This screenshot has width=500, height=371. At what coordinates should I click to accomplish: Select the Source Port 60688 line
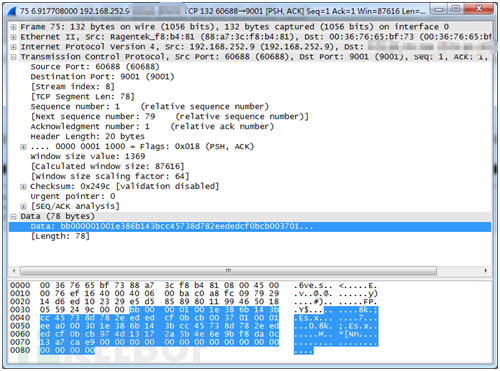click(95, 67)
